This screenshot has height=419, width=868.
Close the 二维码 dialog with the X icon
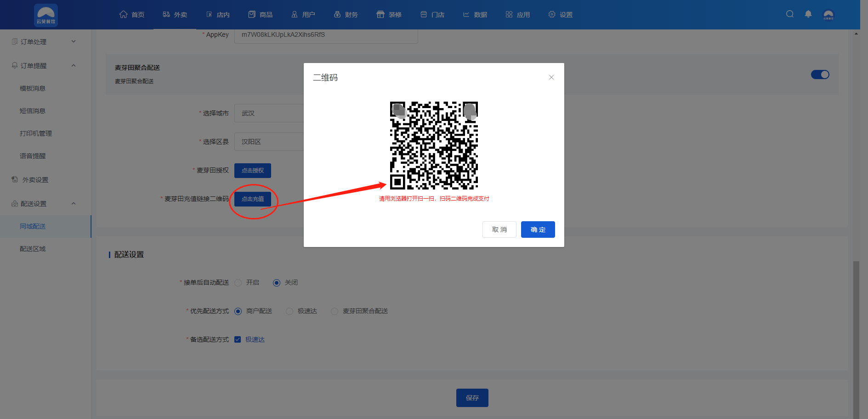(x=551, y=77)
